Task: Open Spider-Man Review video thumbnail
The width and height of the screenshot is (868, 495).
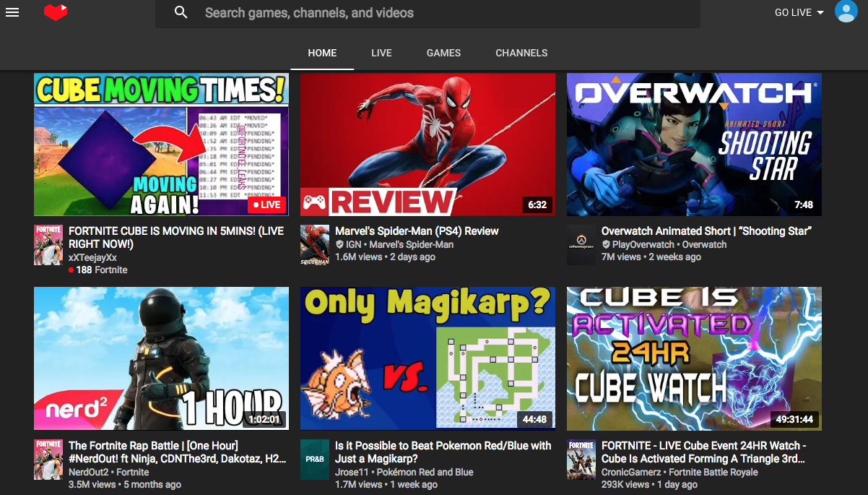Action: tap(428, 145)
